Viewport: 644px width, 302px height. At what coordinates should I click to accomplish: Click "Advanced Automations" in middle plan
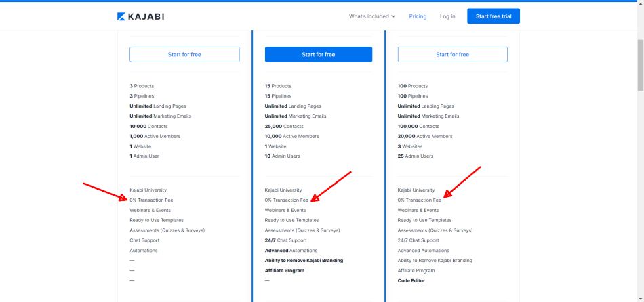tap(291, 251)
